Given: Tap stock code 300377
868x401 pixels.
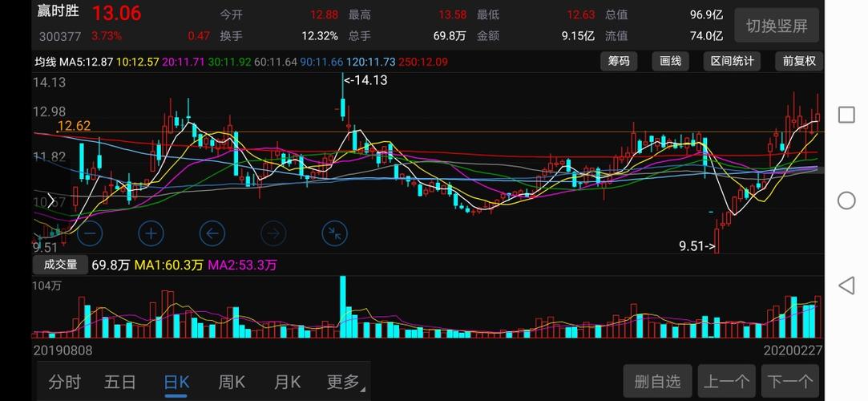Looking at the screenshot, I should 60,37.
